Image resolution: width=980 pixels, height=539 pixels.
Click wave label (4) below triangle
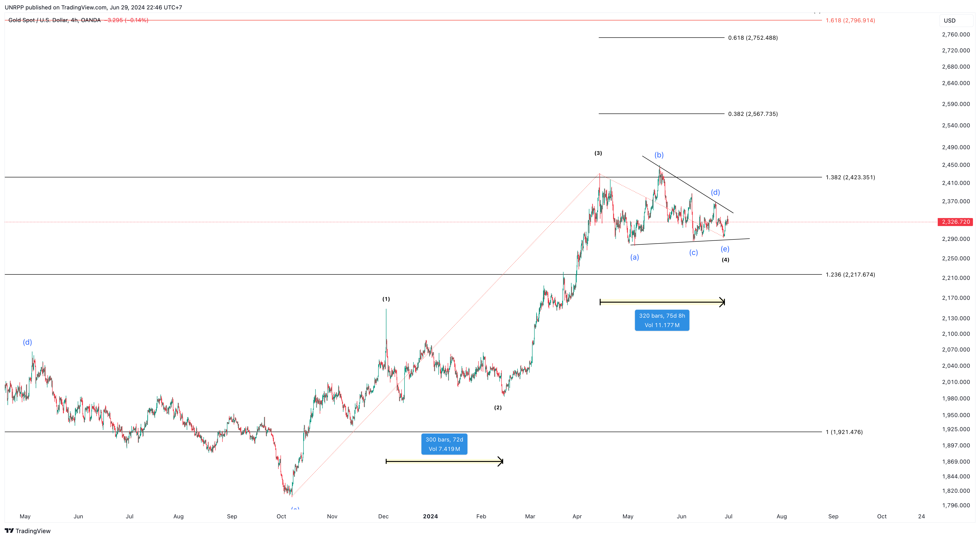726,260
